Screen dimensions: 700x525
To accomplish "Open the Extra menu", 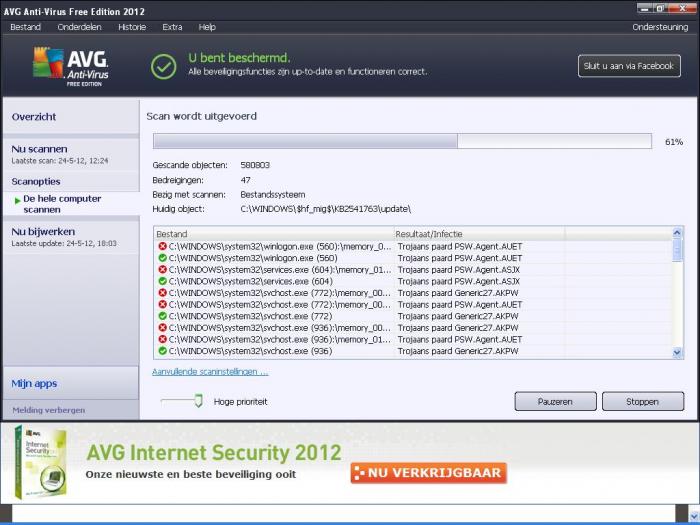I will 172,27.
